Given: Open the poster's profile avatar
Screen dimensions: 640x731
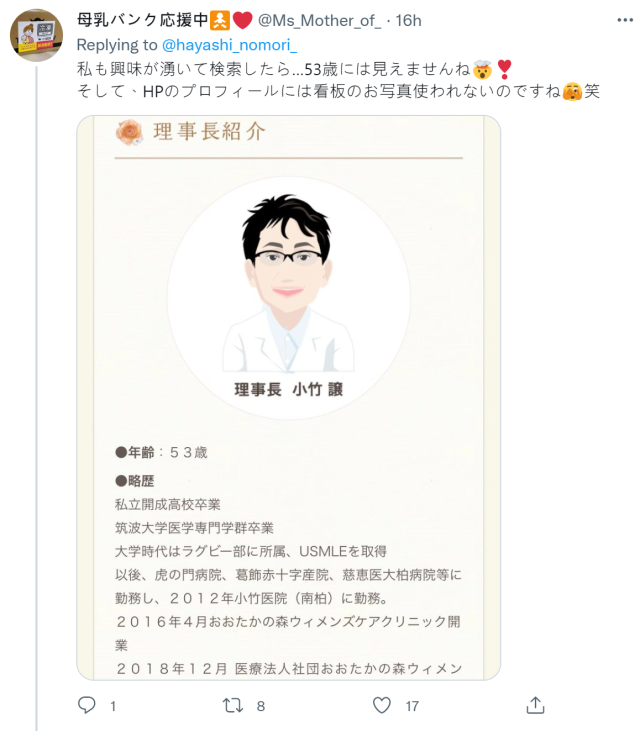Looking at the screenshot, I should [36, 35].
